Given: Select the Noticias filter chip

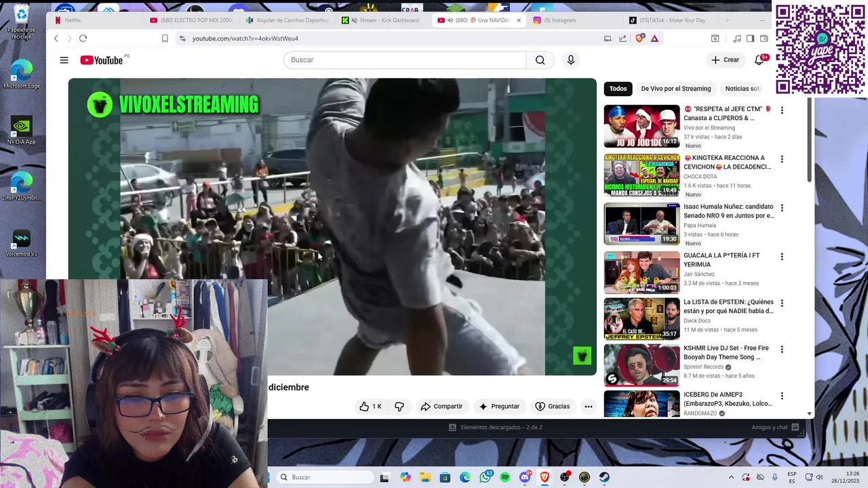Looking at the screenshot, I should (743, 89).
